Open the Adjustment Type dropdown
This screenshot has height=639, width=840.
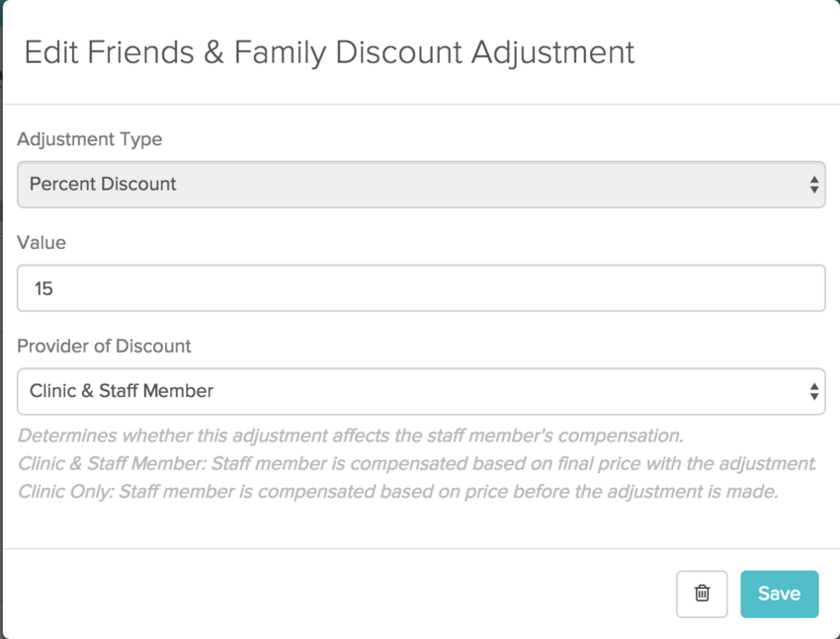(x=421, y=185)
